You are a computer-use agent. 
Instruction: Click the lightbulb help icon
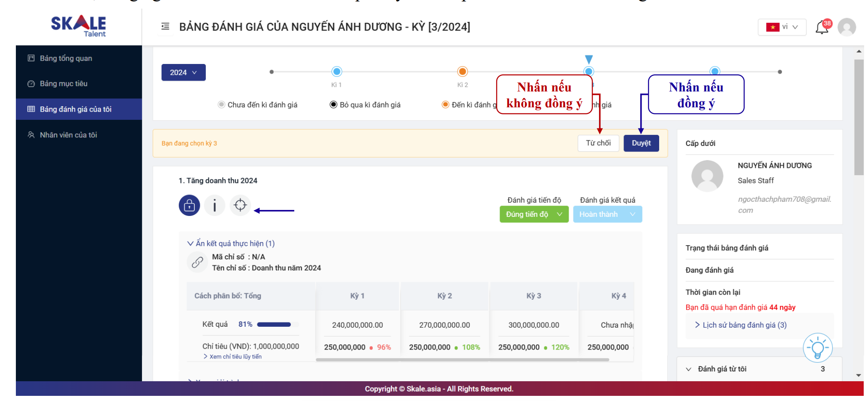tap(817, 348)
